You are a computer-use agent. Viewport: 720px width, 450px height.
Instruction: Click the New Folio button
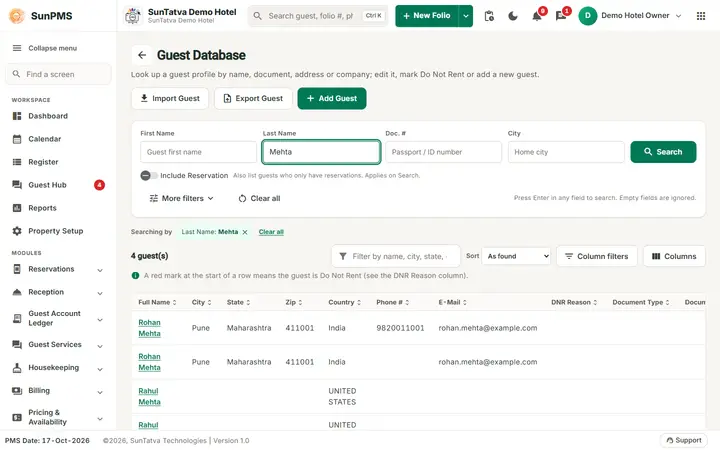coord(427,16)
